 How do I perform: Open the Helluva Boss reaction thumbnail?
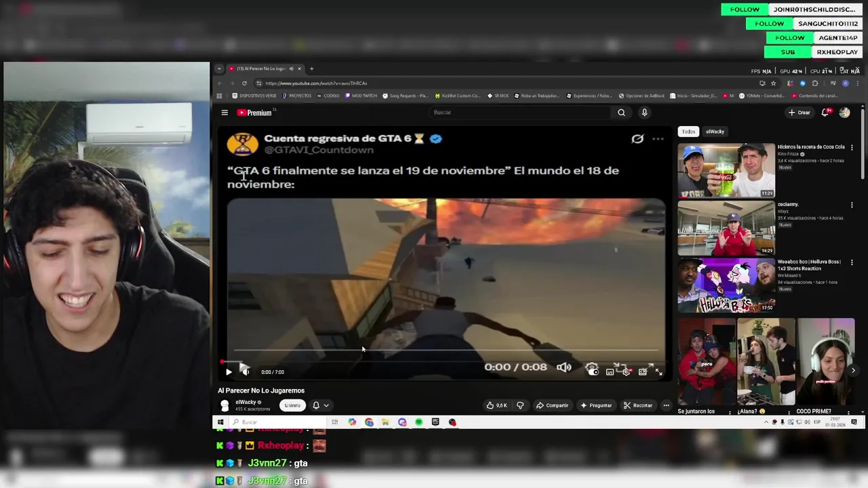point(726,285)
